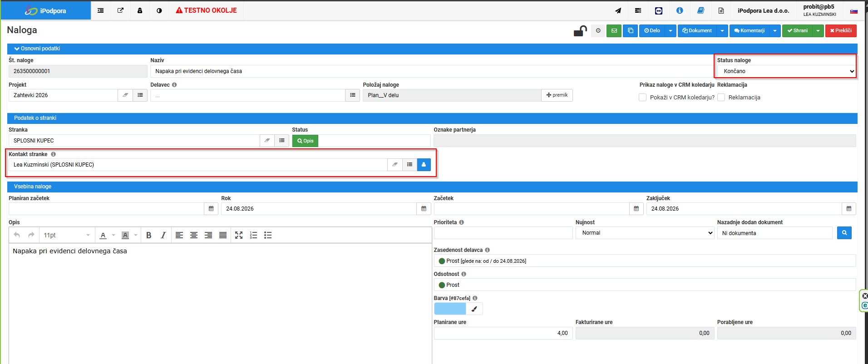Switch language via Slovenian flag
This screenshot has width=868, height=364.
click(854, 11)
